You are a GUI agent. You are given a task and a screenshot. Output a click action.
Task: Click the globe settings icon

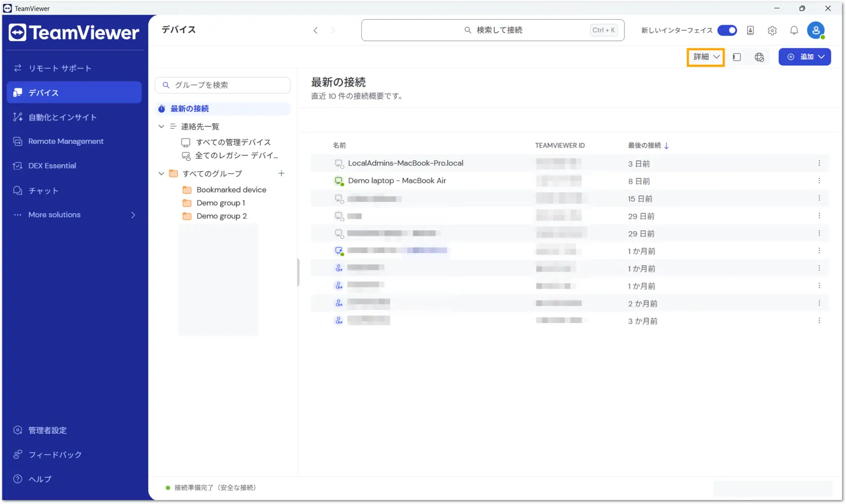(x=759, y=57)
